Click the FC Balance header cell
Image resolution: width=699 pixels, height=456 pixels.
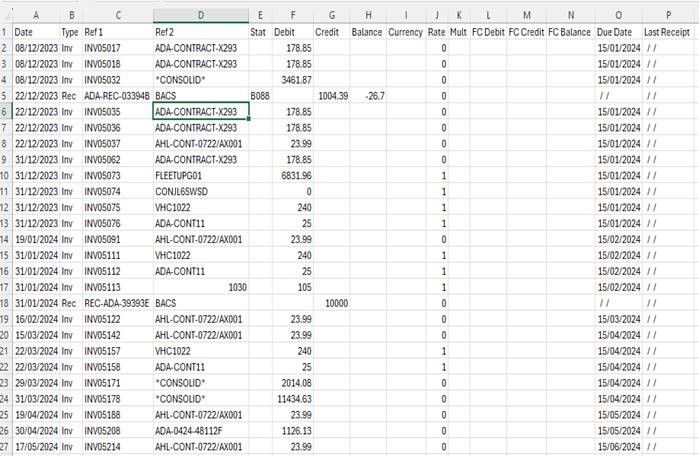click(x=571, y=32)
